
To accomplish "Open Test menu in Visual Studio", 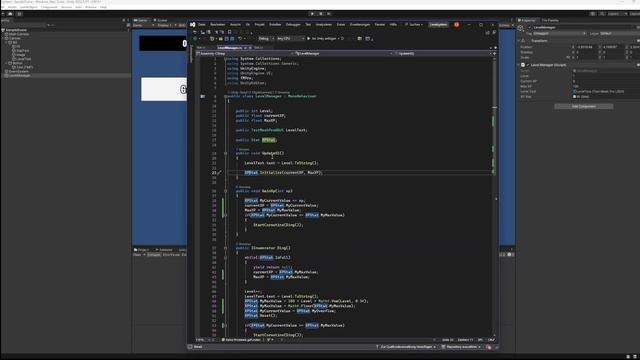I will (x=308, y=24).
